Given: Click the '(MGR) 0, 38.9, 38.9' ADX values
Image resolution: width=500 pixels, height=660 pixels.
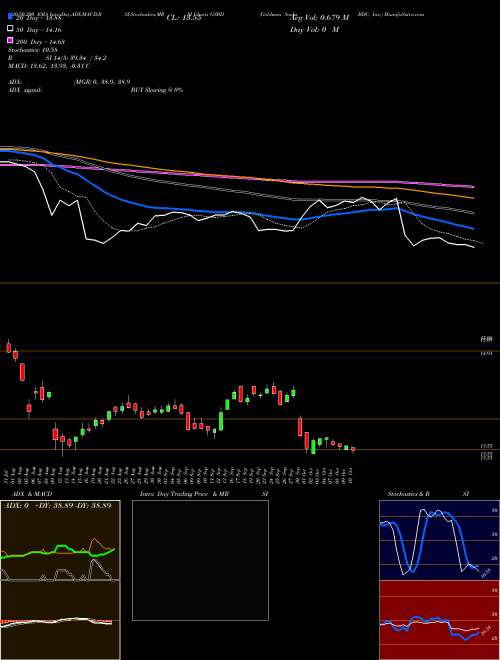Looking at the screenshot, I should 102,82.
